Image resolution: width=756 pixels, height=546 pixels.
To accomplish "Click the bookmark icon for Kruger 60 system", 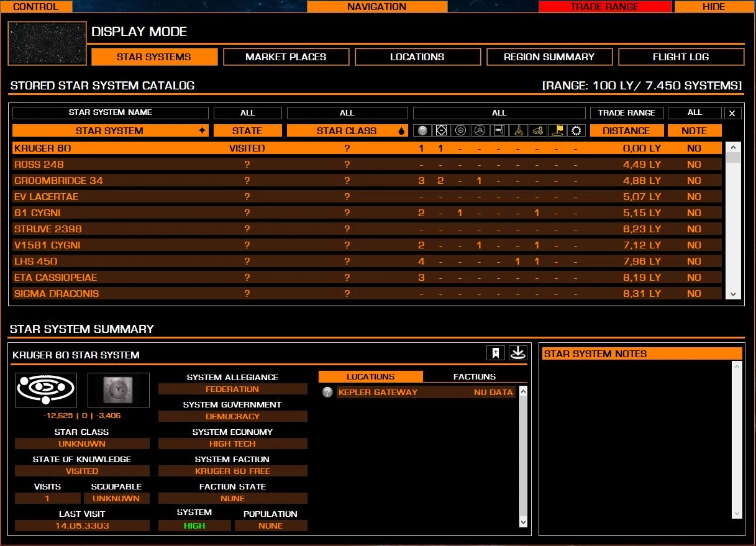I will coord(495,353).
